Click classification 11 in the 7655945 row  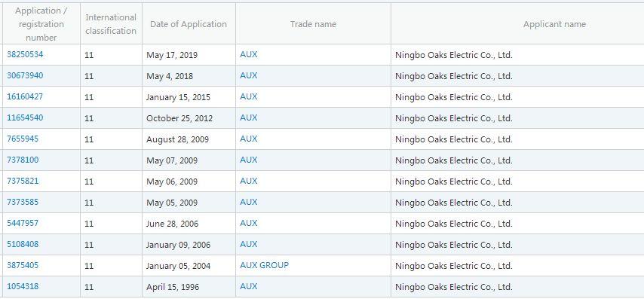(89, 139)
